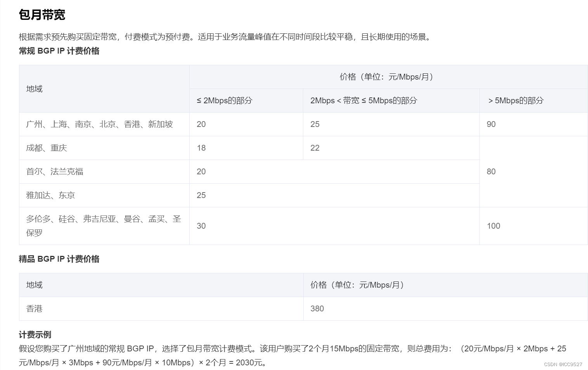
Task: Select the price 100 cell
Action: [x=534, y=226]
